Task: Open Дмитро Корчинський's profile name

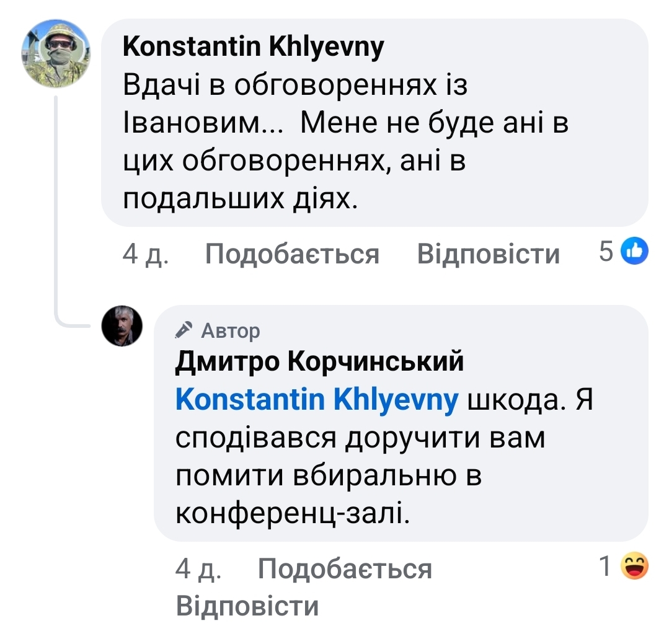Action: pyautogui.click(x=319, y=362)
